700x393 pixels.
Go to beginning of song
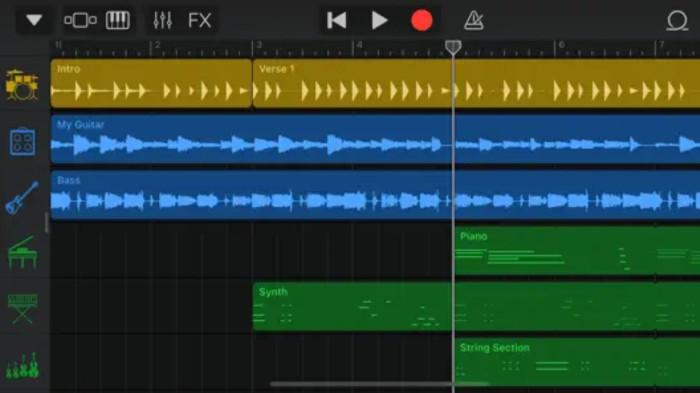337,20
